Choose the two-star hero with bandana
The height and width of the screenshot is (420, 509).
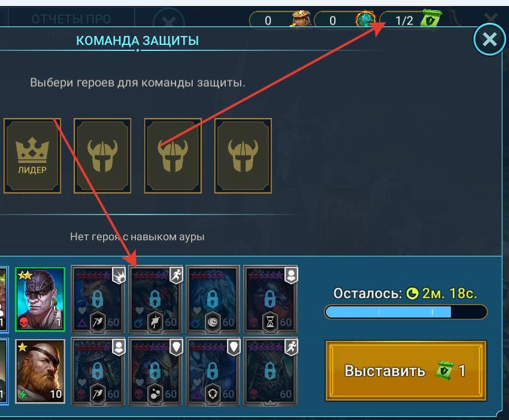(40, 299)
